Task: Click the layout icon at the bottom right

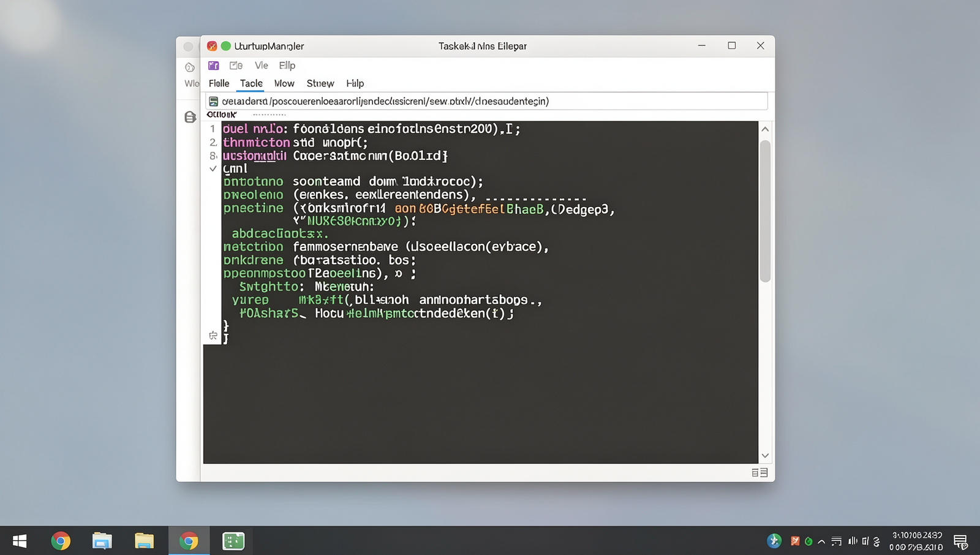Action: tap(759, 472)
